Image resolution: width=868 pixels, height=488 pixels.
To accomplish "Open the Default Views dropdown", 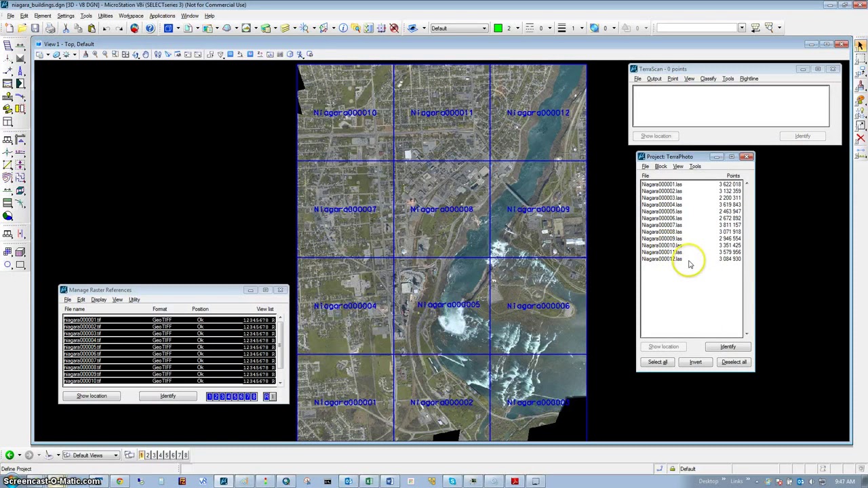I will pyautogui.click(x=91, y=455).
